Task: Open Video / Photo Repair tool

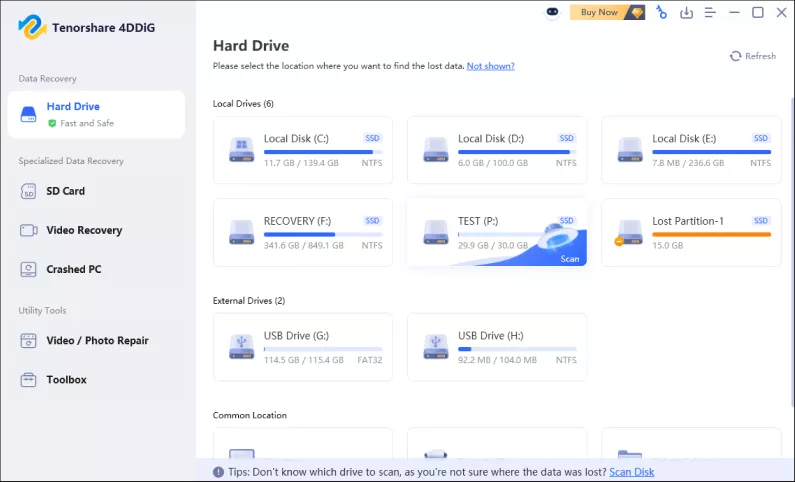Action: pyautogui.click(x=96, y=341)
